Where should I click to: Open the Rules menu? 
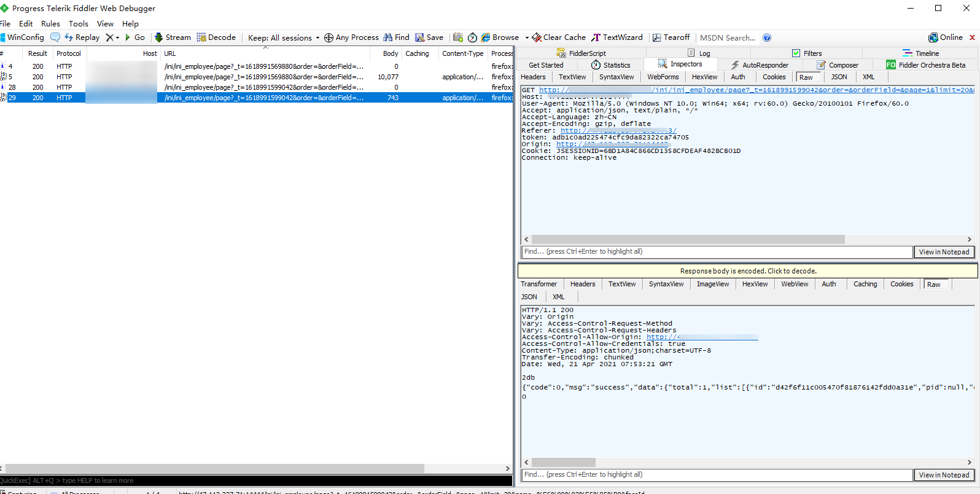pyautogui.click(x=51, y=23)
